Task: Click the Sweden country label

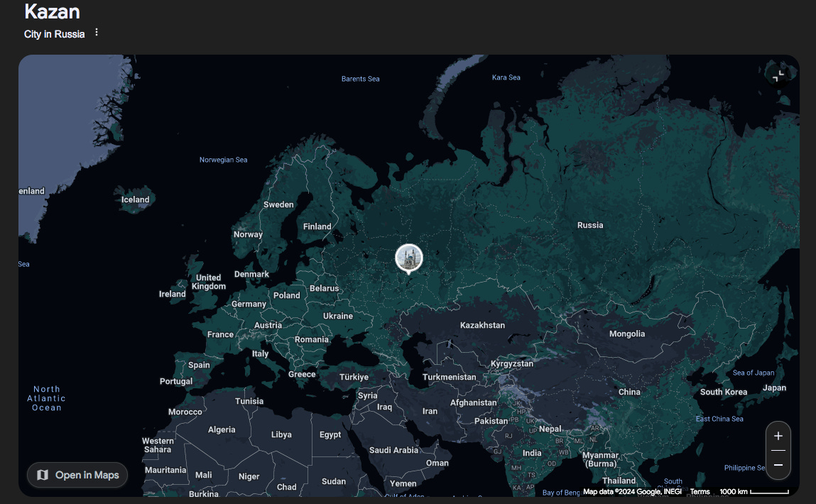Action: point(278,205)
